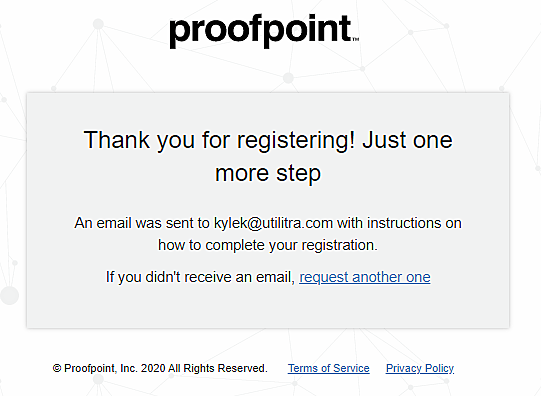Viewport: 541px width, 396px height.
Task: Select the kylek@utilitra.com email address text
Action: (273, 223)
